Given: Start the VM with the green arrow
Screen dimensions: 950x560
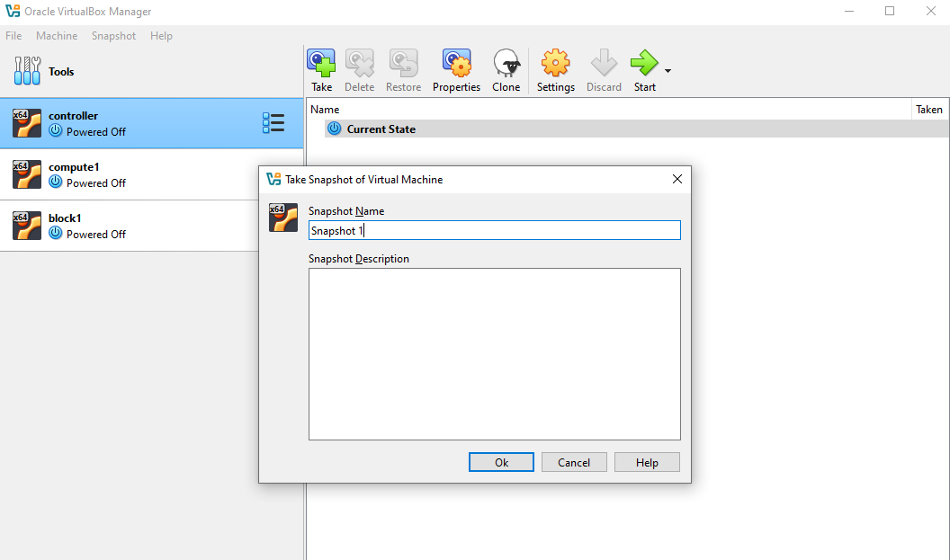Looking at the screenshot, I should (x=643, y=65).
